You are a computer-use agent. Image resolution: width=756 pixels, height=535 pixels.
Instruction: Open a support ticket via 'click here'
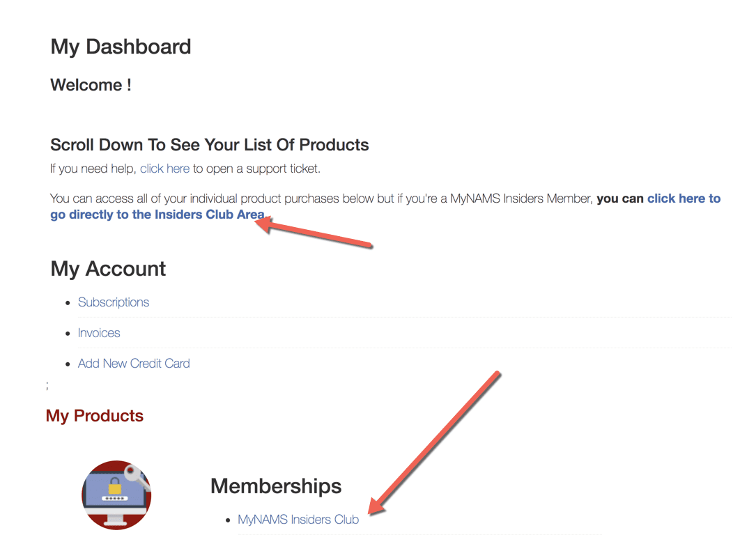click(x=164, y=169)
